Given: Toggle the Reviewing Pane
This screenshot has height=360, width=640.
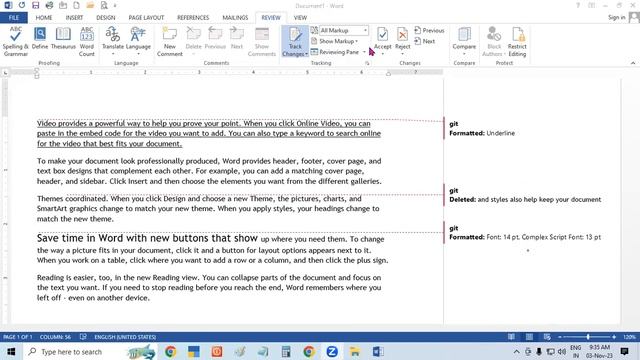Looking at the screenshot, I should coord(335,52).
